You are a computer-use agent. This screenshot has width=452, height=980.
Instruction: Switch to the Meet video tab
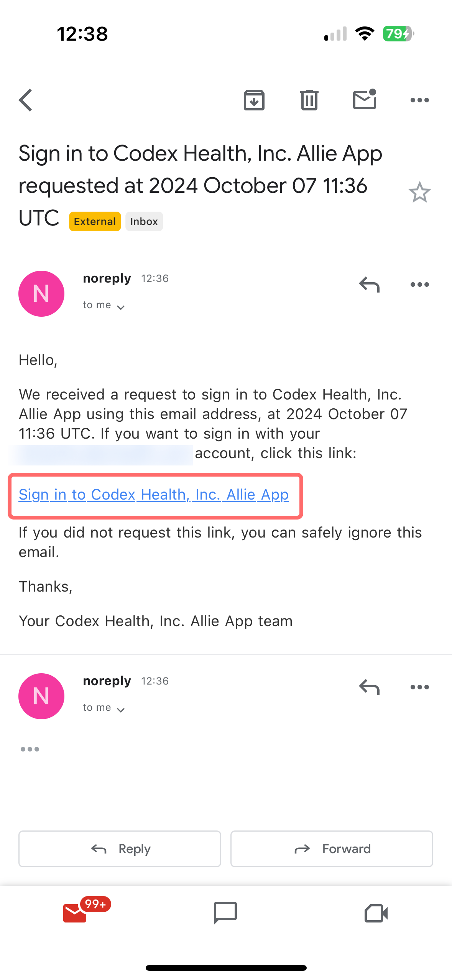pos(376,913)
